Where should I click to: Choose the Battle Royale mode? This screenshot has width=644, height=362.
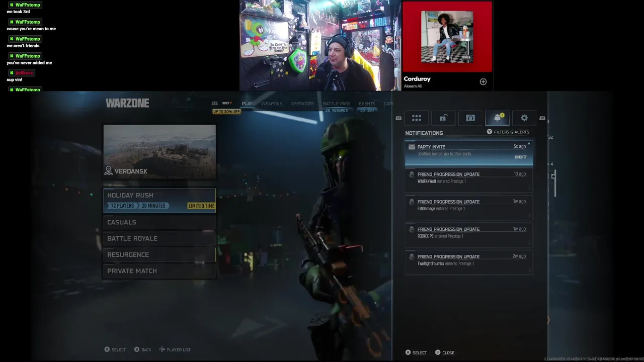[x=159, y=238]
